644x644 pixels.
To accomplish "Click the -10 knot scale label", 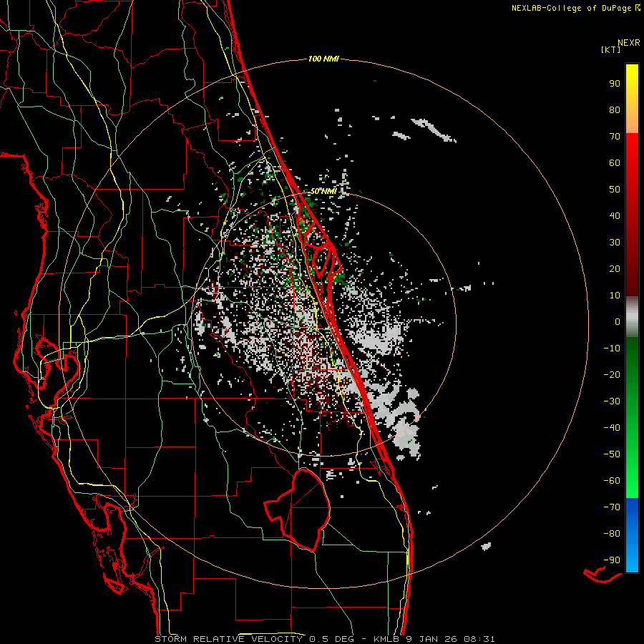I will (x=612, y=348).
